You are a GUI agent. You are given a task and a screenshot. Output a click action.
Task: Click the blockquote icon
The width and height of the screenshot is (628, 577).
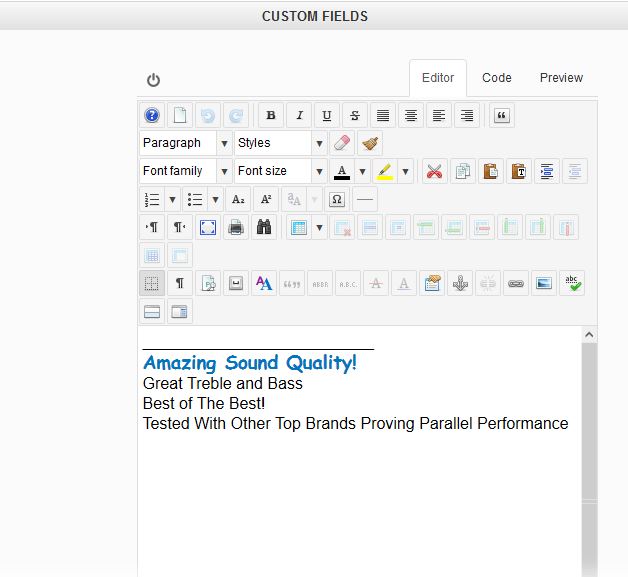click(x=501, y=115)
